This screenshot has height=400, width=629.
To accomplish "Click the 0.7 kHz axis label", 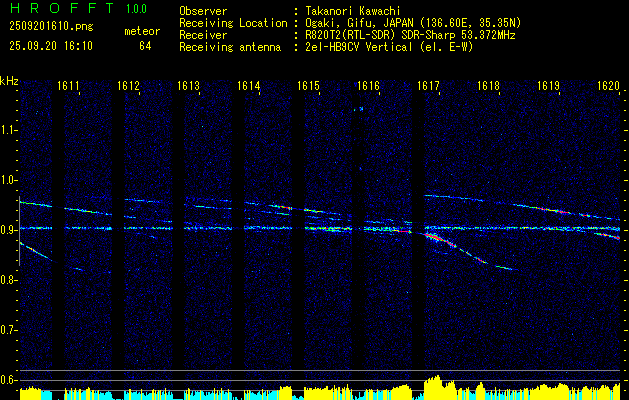I will 8,331.
